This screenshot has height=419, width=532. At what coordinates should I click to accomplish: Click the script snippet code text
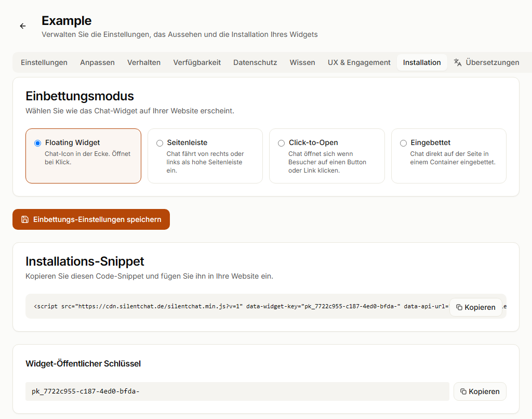click(x=241, y=306)
